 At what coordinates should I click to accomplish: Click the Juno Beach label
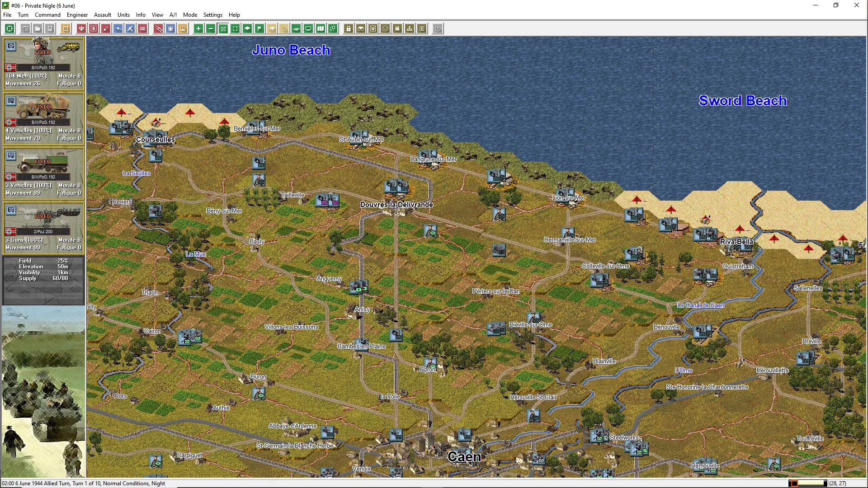(x=291, y=50)
